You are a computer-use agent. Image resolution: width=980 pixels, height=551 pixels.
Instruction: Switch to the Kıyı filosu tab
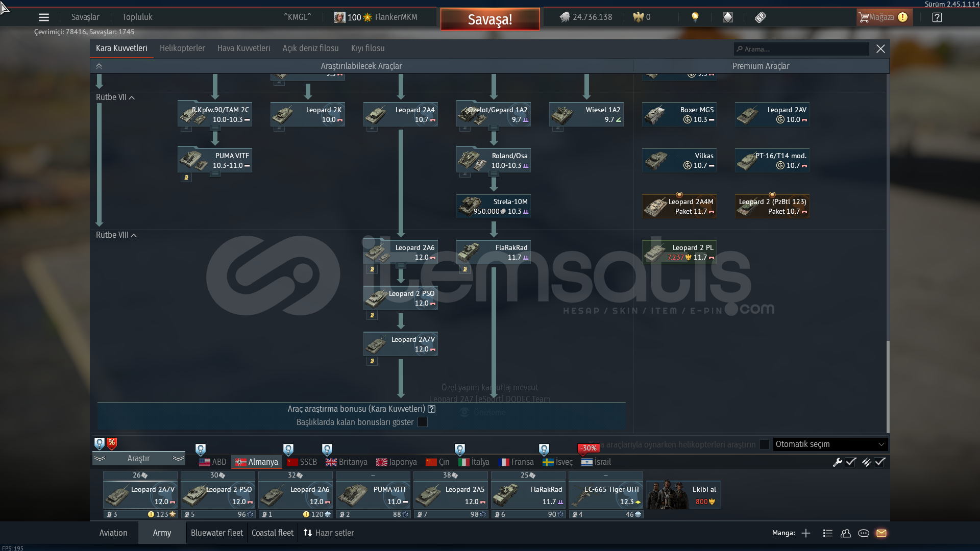point(368,48)
